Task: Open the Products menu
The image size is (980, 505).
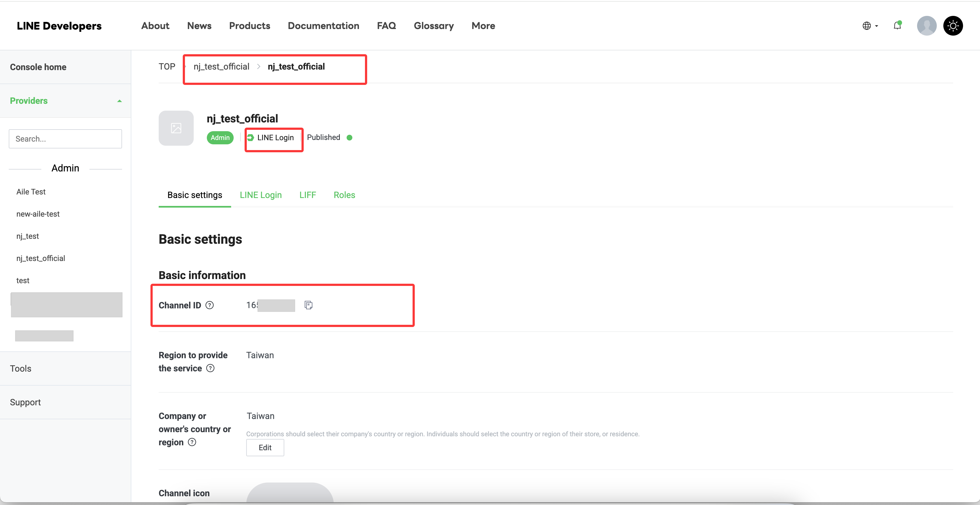Action: click(250, 26)
